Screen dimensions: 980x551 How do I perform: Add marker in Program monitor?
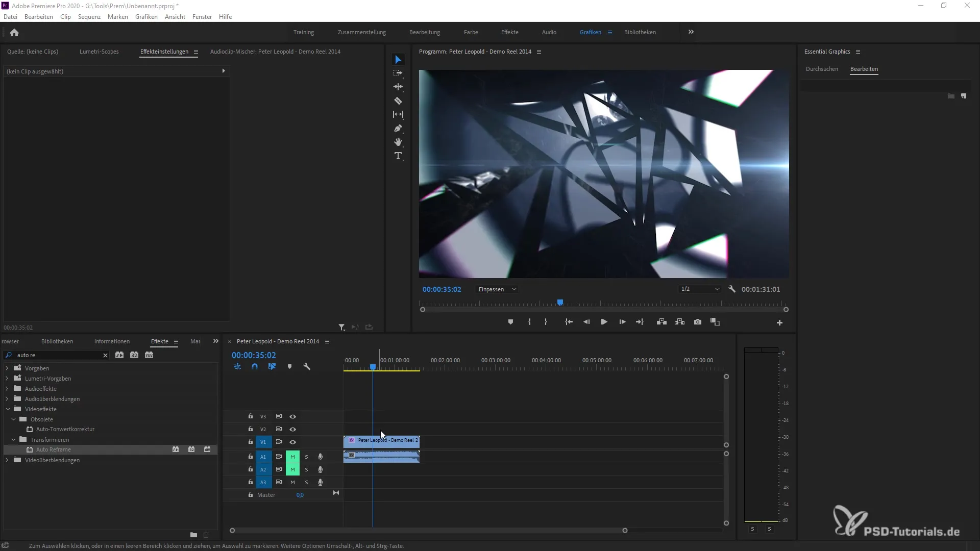point(510,322)
